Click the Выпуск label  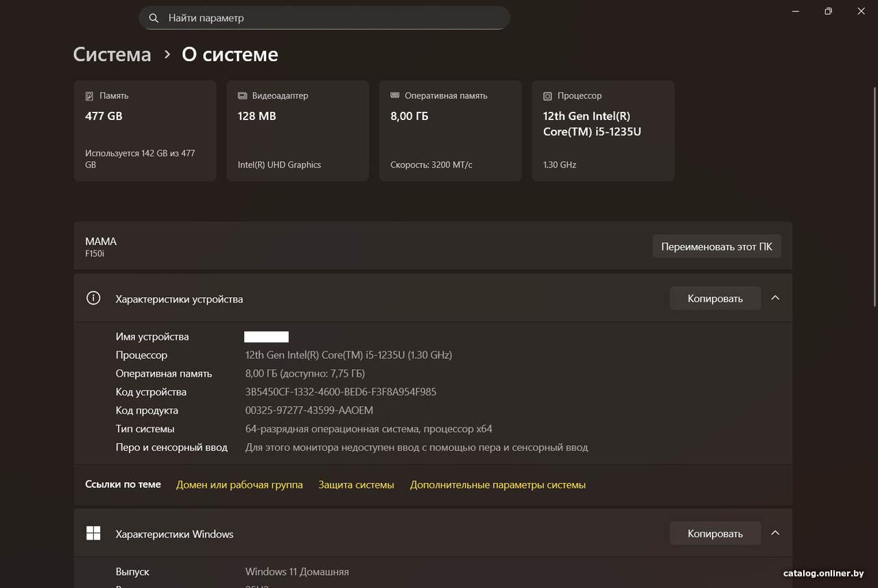coord(132,572)
